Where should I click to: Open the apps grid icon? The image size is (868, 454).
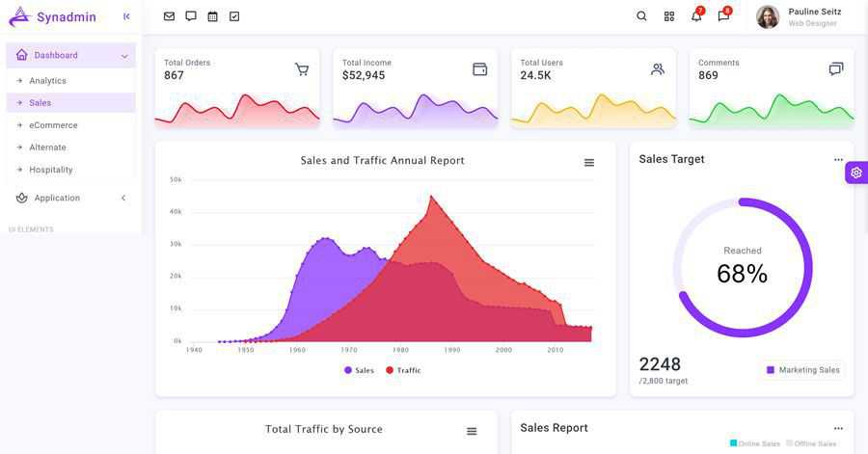pyautogui.click(x=669, y=16)
